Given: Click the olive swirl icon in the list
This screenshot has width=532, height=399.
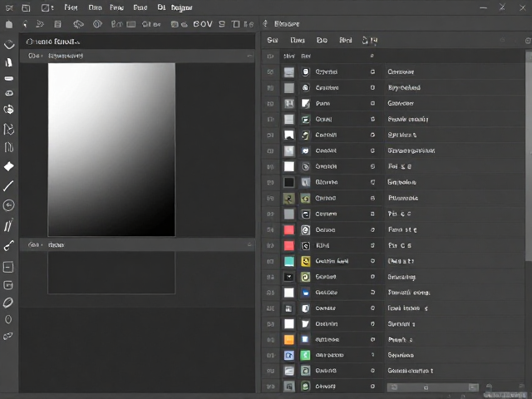Looking at the screenshot, I should (305, 198).
